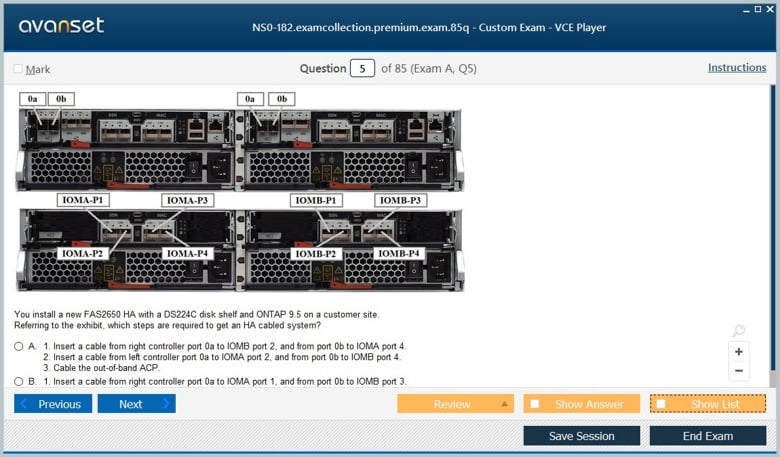Edit the question number field

362,69
